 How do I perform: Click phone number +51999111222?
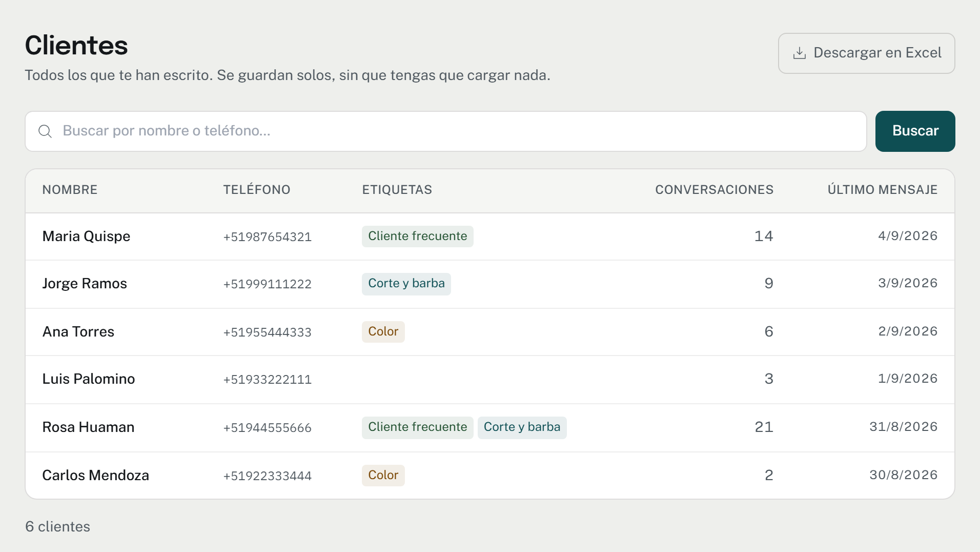pos(268,284)
